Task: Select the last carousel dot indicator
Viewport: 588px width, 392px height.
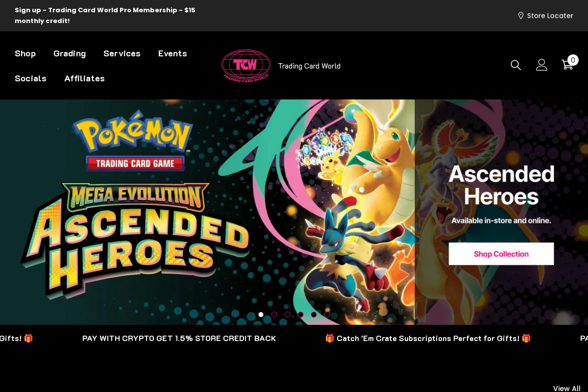Action: point(327,315)
